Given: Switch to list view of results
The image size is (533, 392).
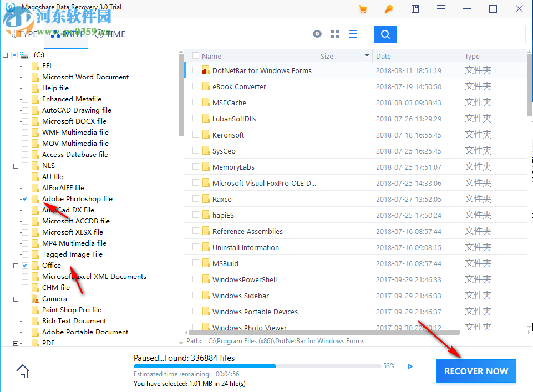Looking at the screenshot, I should pos(353,34).
